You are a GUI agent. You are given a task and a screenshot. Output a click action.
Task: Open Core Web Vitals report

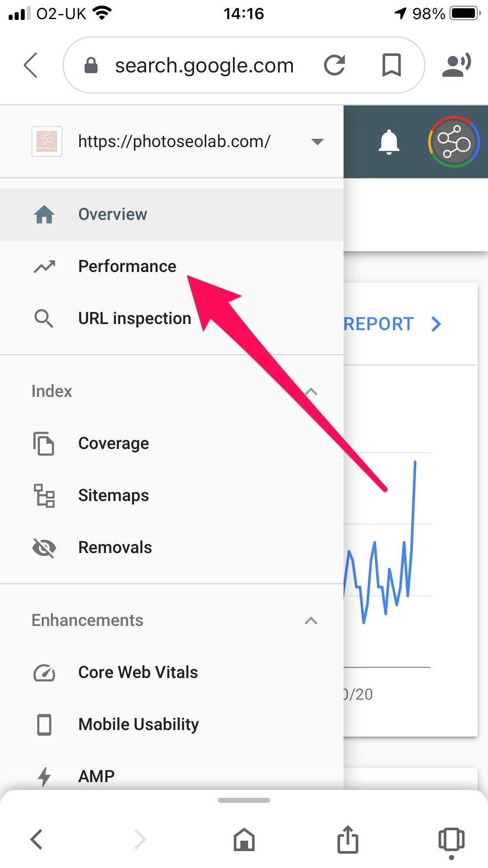172,672
